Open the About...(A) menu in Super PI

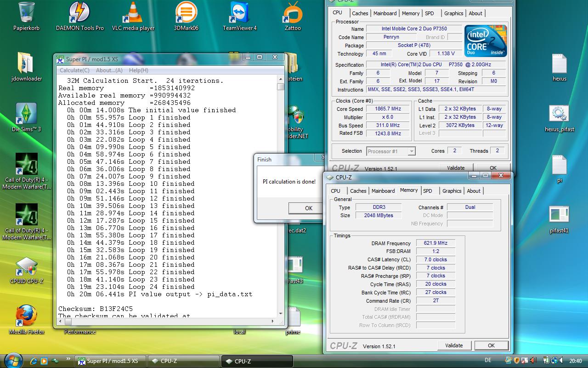[109, 70]
